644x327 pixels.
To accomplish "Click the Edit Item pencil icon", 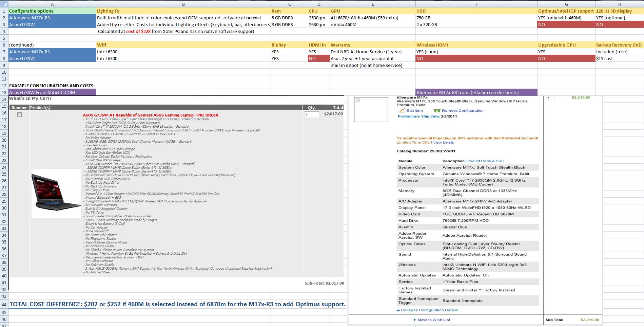I will (402, 110).
